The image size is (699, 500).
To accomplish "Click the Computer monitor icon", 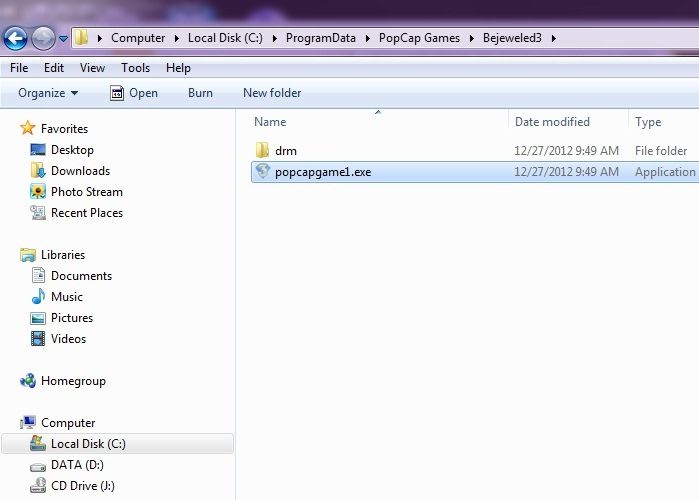I will (x=28, y=422).
